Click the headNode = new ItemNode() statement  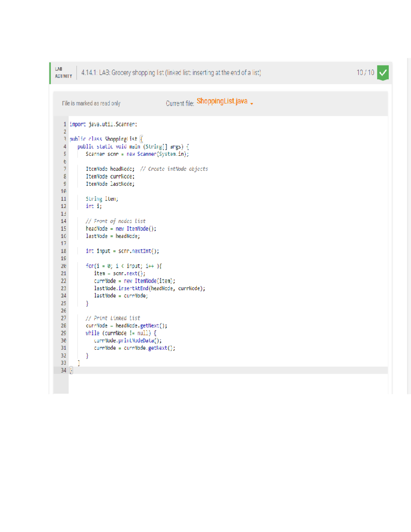tap(121, 228)
